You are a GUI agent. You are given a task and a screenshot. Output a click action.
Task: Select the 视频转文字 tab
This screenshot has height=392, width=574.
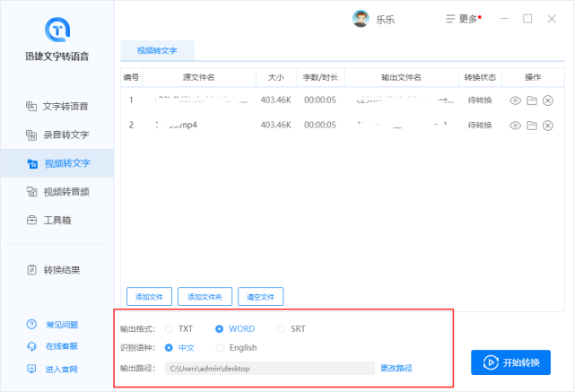point(156,50)
